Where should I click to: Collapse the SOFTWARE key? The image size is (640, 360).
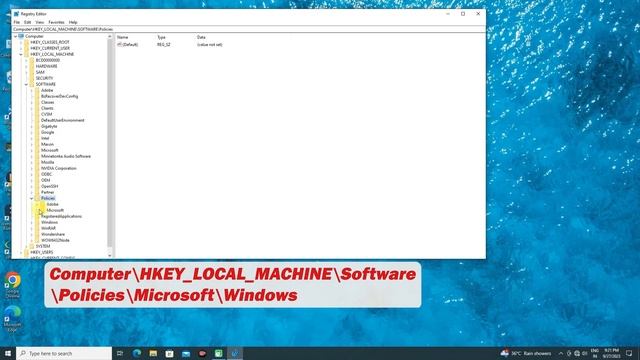coord(26,84)
